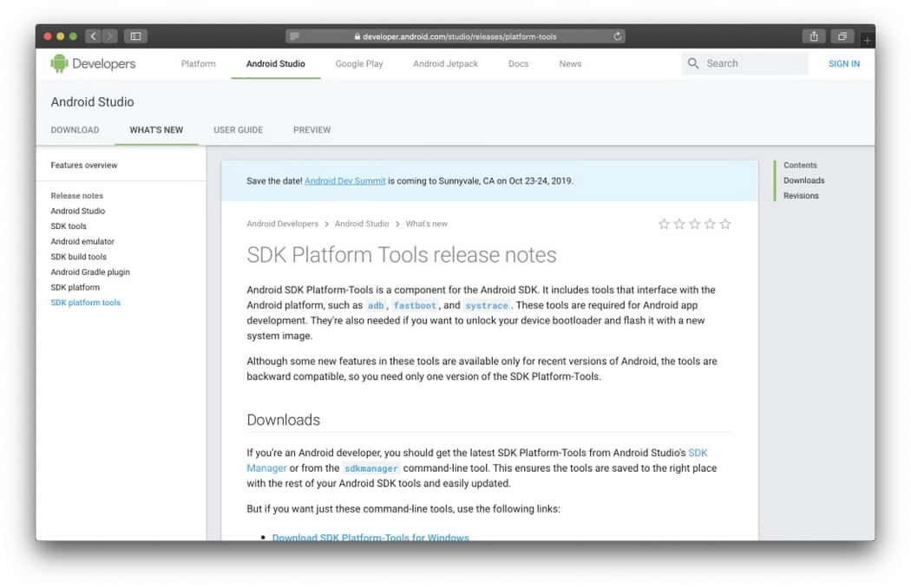This screenshot has height=588, width=911.
Task: Click the address bar URL field
Action: pyautogui.click(x=455, y=36)
